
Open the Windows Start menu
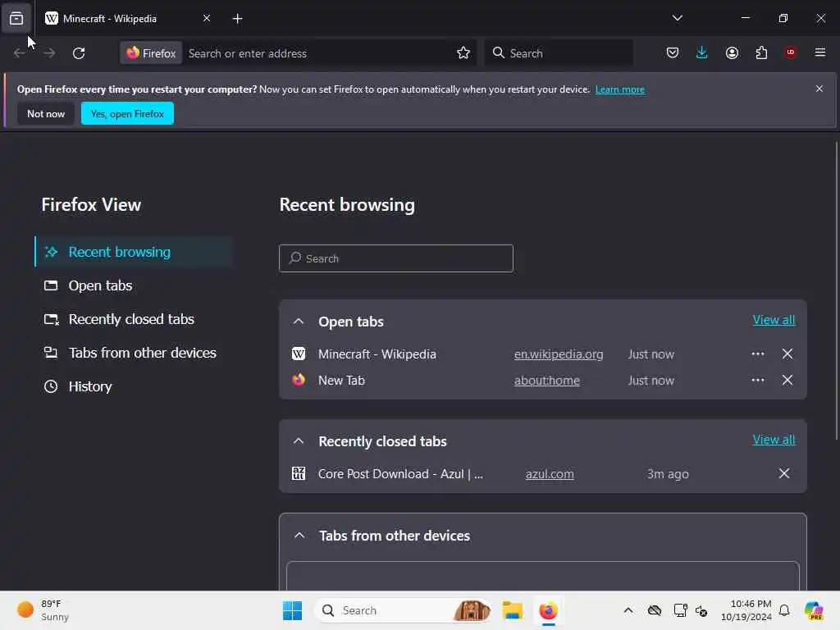click(x=293, y=610)
